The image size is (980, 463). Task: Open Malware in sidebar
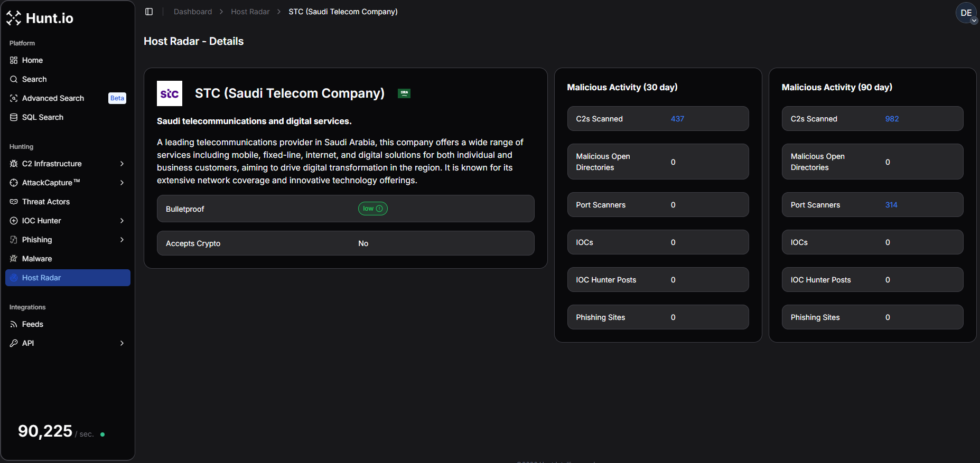click(x=68, y=259)
